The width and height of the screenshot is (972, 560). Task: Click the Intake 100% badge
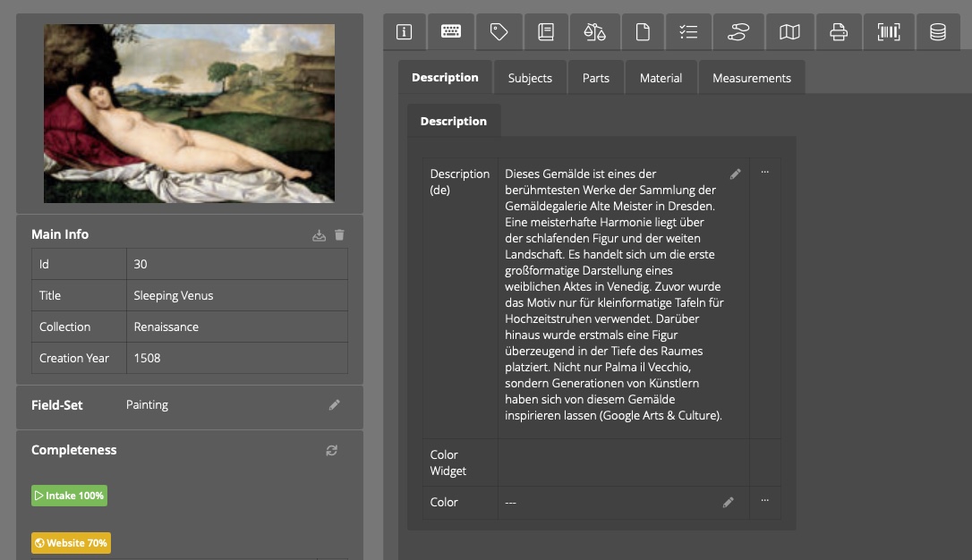[x=69, y=496]
